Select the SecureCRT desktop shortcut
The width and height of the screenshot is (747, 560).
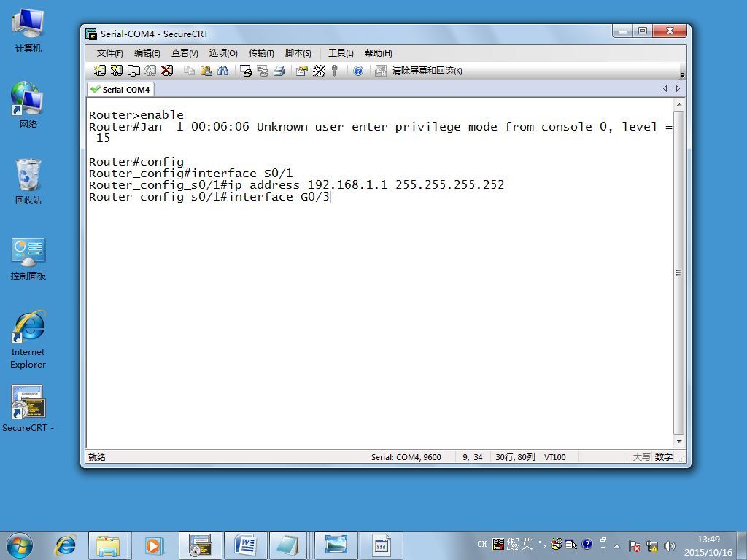(x=28, y=408)
